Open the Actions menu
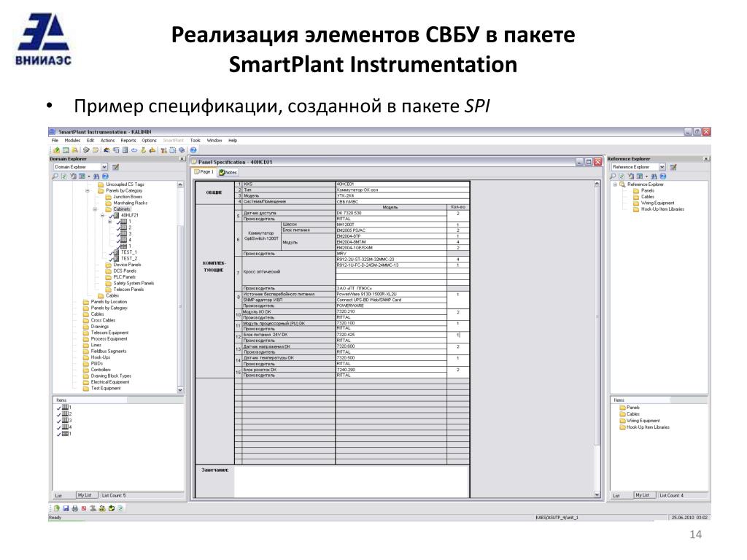The width and height of the screenshot is (747, 560). pos(108,141)
